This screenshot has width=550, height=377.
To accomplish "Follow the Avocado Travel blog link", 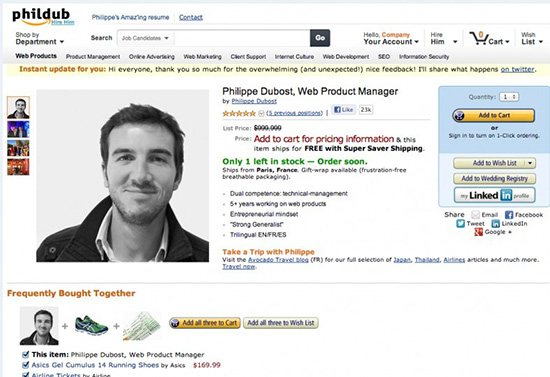I will point(278,260).
